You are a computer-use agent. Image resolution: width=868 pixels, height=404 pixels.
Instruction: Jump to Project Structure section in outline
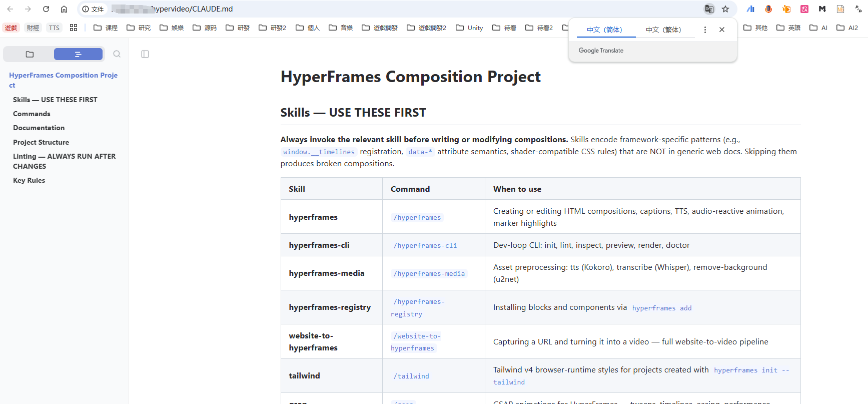[x=41, y=142]
